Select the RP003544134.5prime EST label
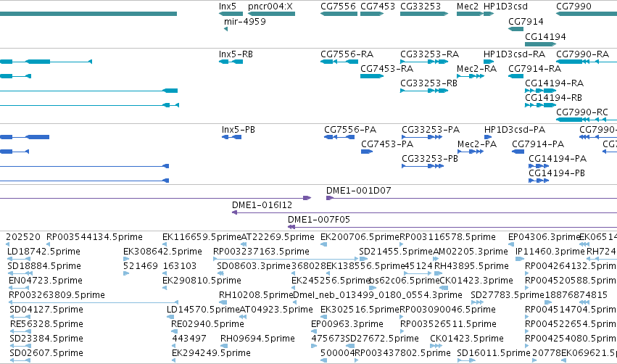The height and width of the screenshot is (364, 617). pos(94,237)
